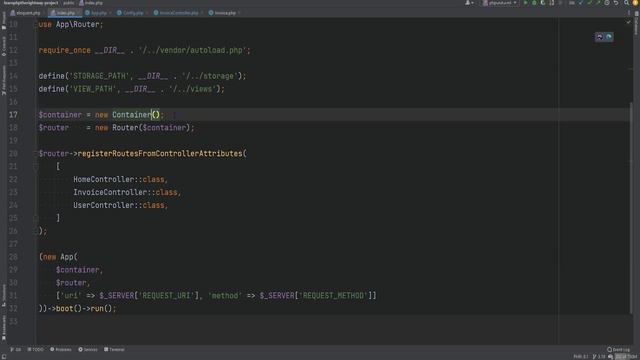The image size is (640, 360).
Task: Click the editor vertical scrollbar
Action: click(x=631, y=208)
